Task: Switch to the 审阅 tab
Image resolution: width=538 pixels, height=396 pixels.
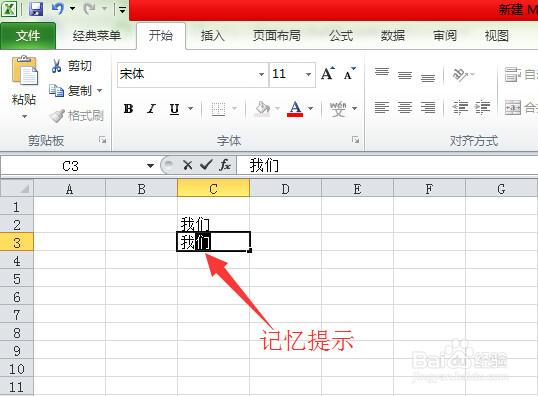Action: tap(445, 36)
